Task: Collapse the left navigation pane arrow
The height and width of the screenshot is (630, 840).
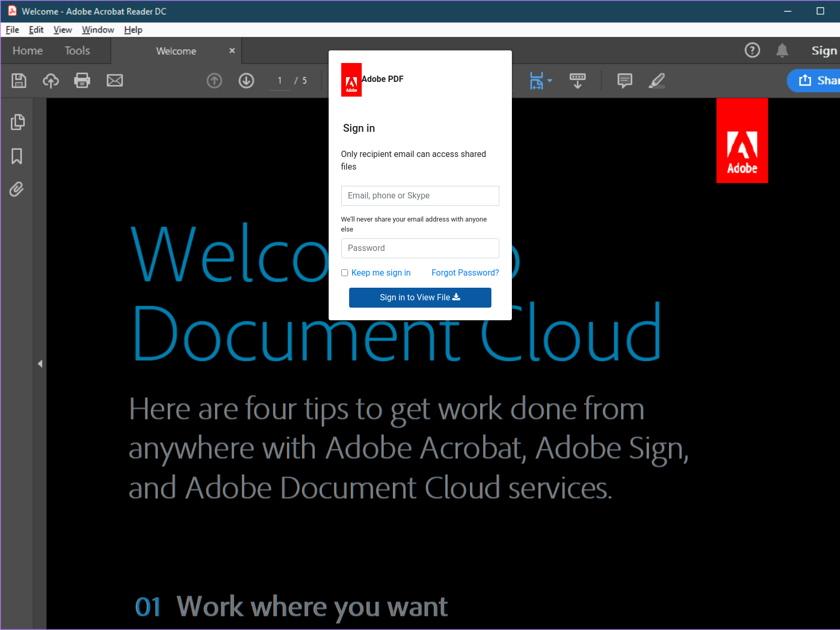Action: pos(40,364)
